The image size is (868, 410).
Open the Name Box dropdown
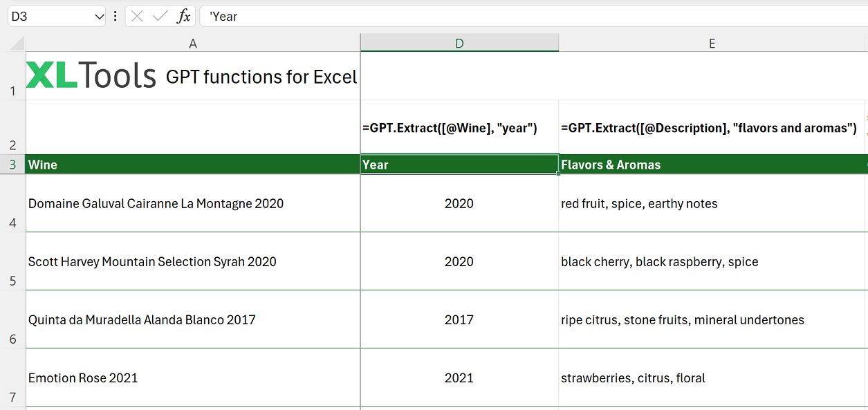(98, 15)
